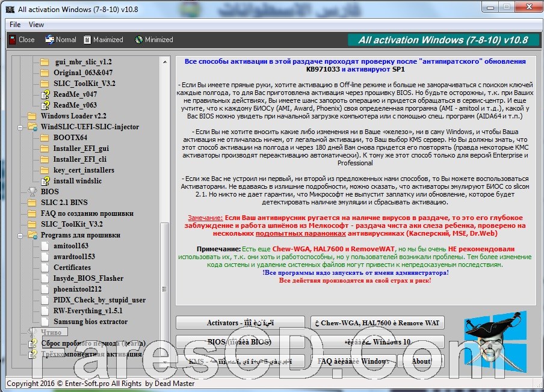Screen dimensions: 544x392
Task: Click the install windslic help icon
Action: (x=45, y=181)
